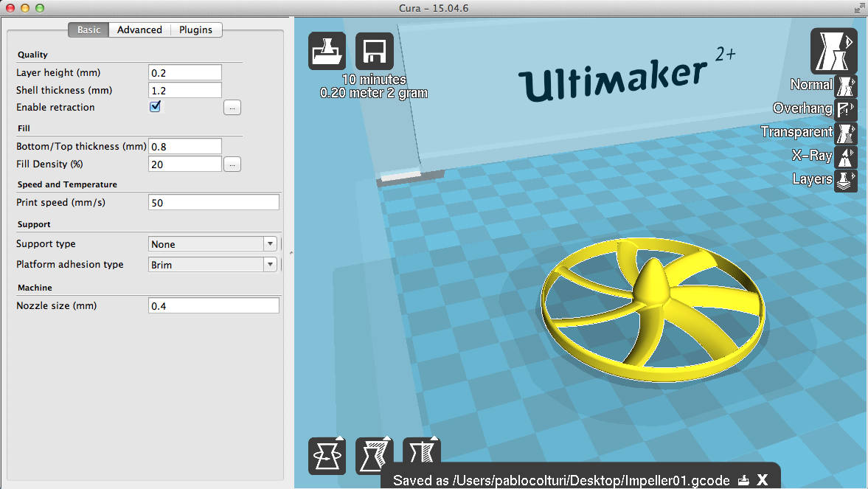The height and width of the screenshot is (489, 868).
Task: Click the Layers view label
Action: pyautogui.click(x=812, y=179)
